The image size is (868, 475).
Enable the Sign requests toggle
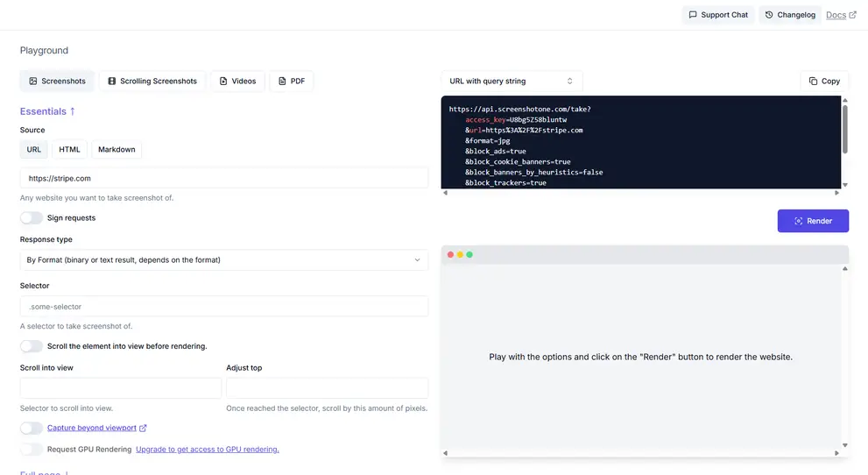click(x=32, y=217)
